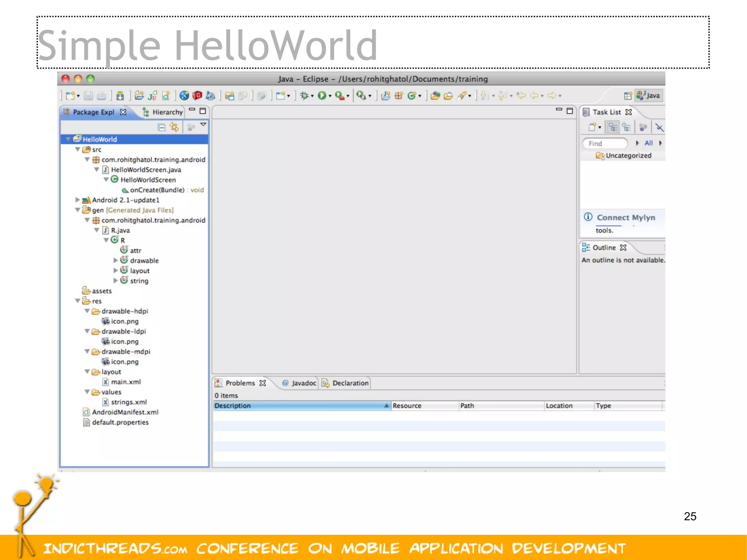
Task: Select the Task List tab
Action: [x=607, y=112]
